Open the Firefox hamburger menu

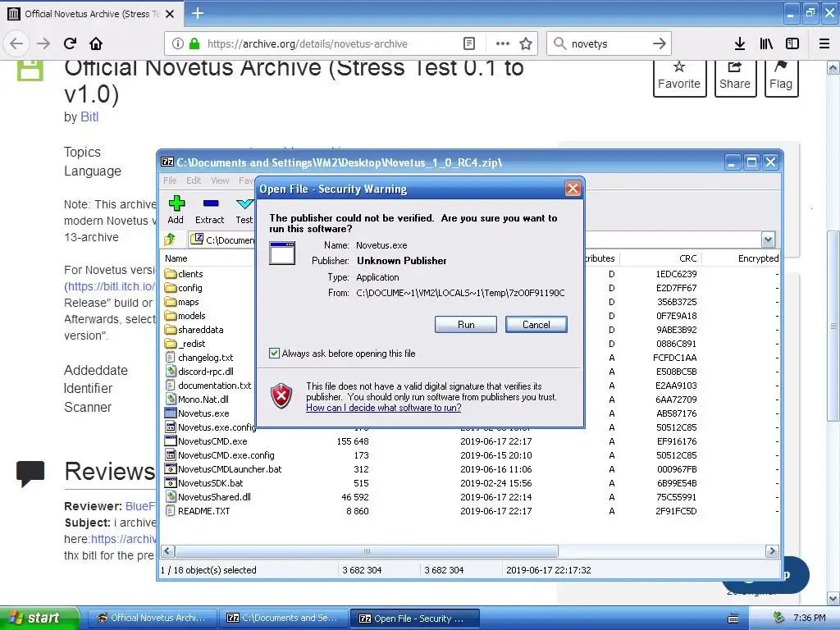pyautogui.click(x=824, y=43)
